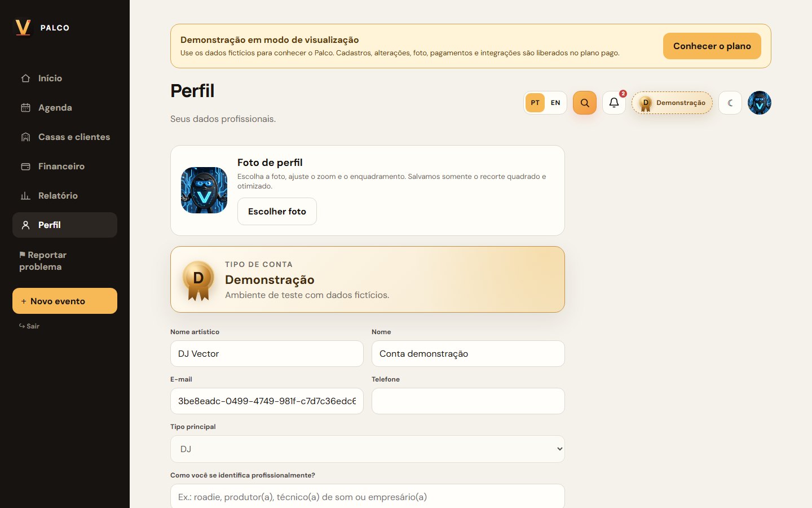Click the bar chart icon beside Relatório
The width and height of the screenshot is (812, 508).
pos(25,196)
